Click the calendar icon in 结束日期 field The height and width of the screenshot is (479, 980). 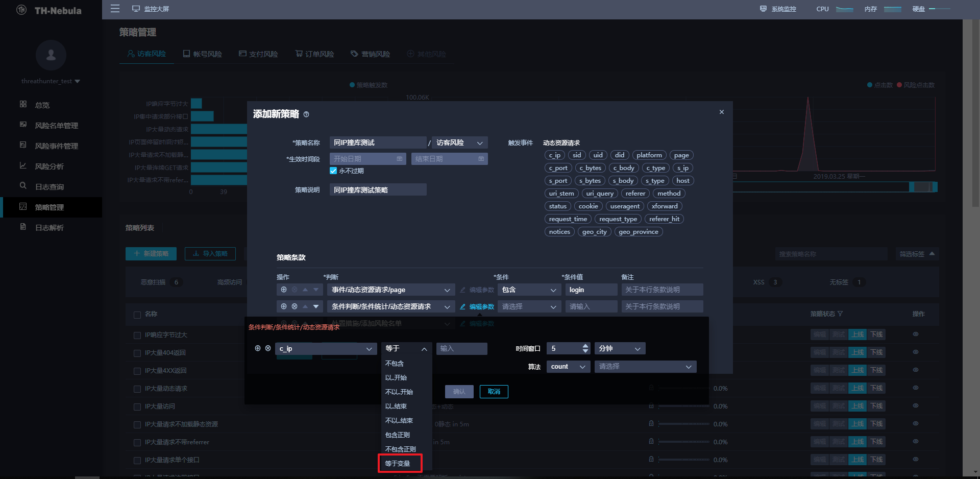coord(481,159)
